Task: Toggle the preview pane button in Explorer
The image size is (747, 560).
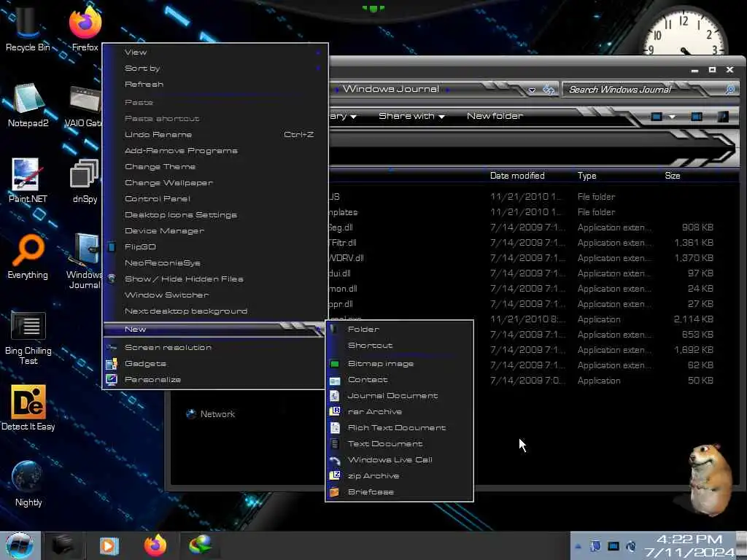Action: [697, 116]
